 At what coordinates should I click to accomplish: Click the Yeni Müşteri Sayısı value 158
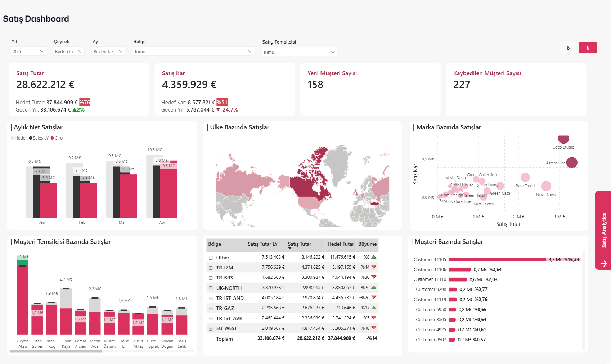315,85
